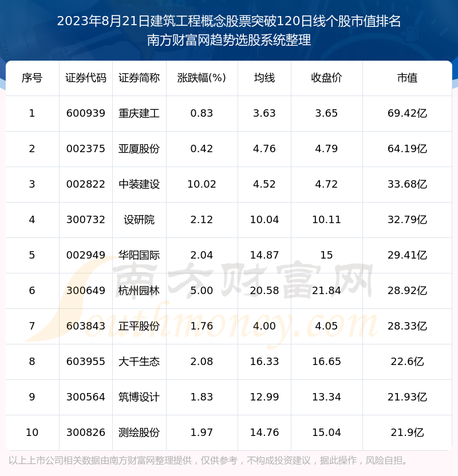Image resolution: width=458 pixels, height=476 pixels.
Task: Click moving average value 16.33
Action: [x=264, y=362]
